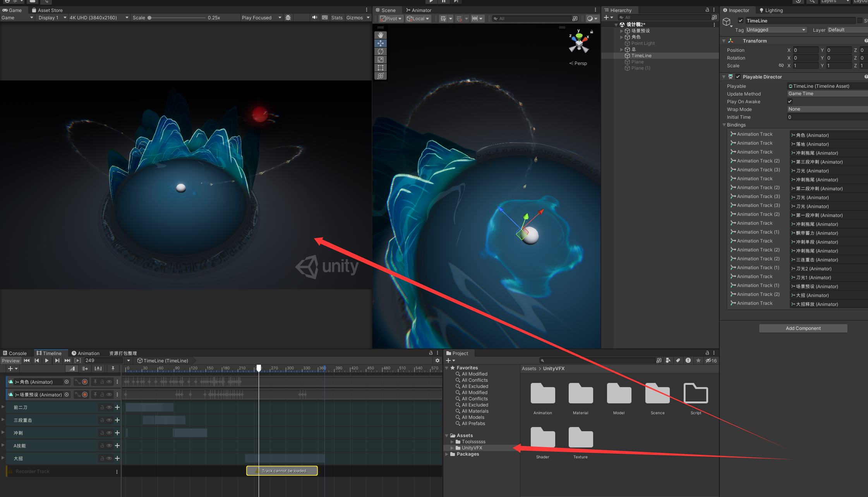Click the Timeline frame number field
The width and height of the screenshot is (868, 497).
pyautogui.click(x=103, y=360)
